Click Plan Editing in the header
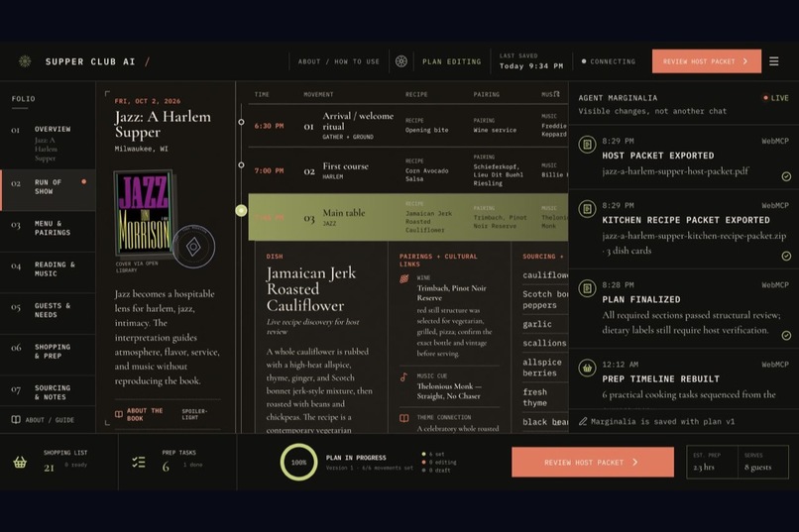 pos(451,61)
